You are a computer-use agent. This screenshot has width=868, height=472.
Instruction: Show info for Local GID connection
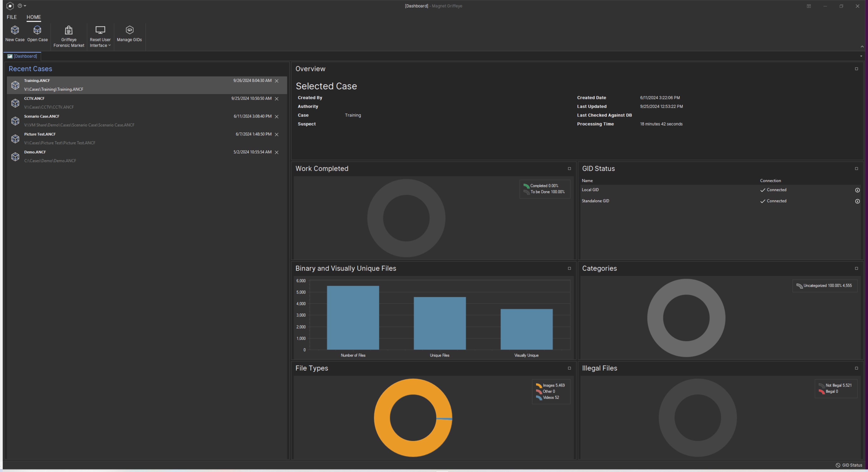click(x=857, y=190)
